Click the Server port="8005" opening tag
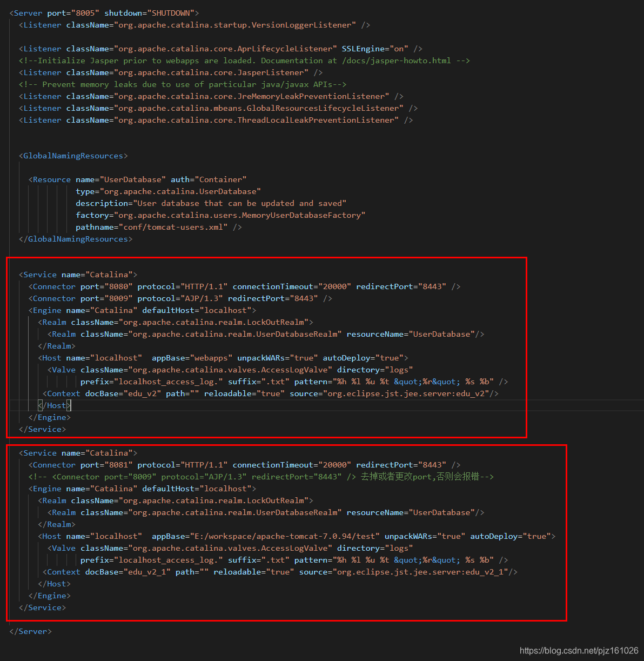Viewport: 644px width, 661px height. coord(104,13)
